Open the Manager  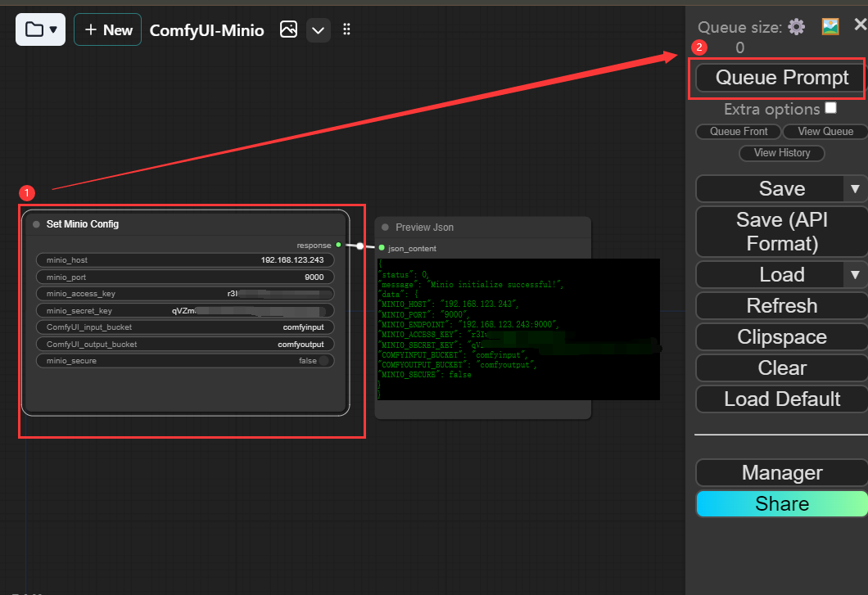point(782,473)
